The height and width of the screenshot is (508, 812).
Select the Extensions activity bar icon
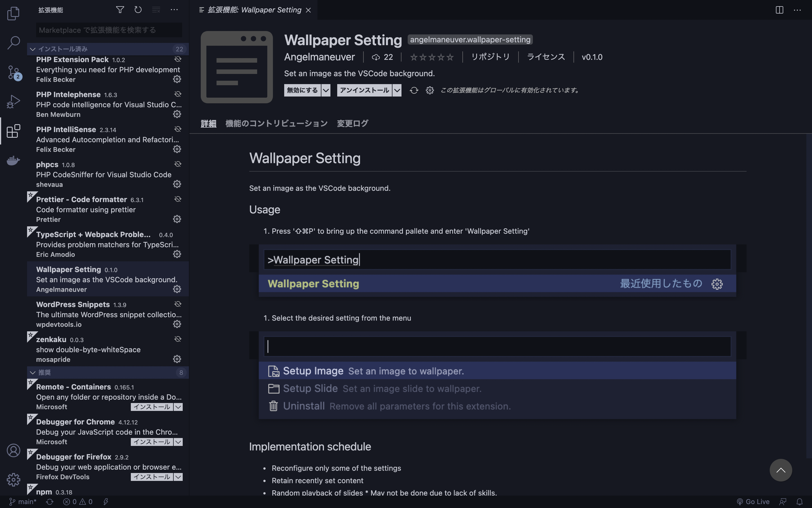point(14,131)
